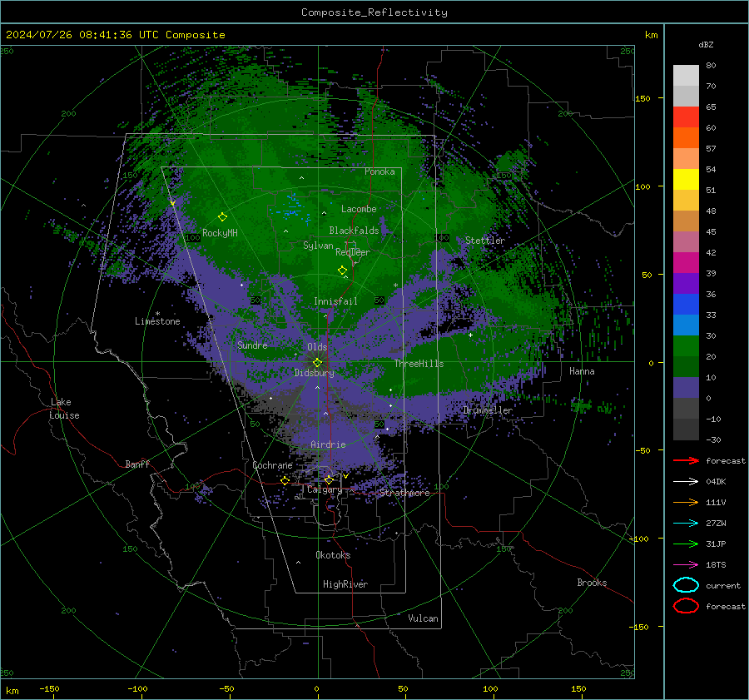749x700 pixels.
Task: Click the yellow diamond marker below Cochrane
Action: (285, 480)
